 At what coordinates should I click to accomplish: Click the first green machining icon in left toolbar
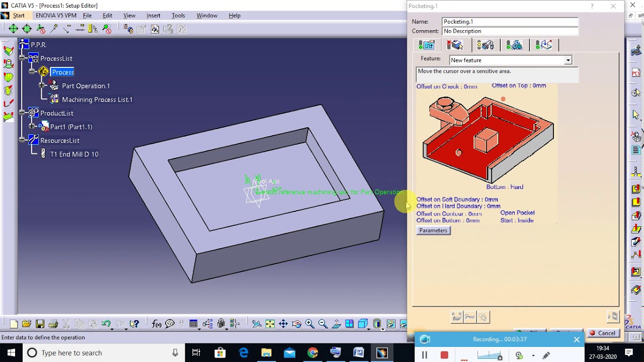[9, 50]
